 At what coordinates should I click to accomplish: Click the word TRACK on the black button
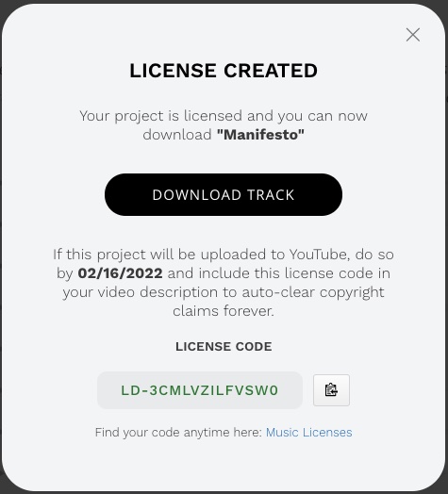pos(271,195)
